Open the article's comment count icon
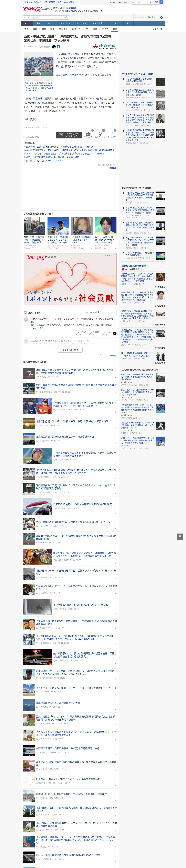Image resolution: width=186 pixels, height=868 pixels. pyautogui.click(x=41, y=47)
